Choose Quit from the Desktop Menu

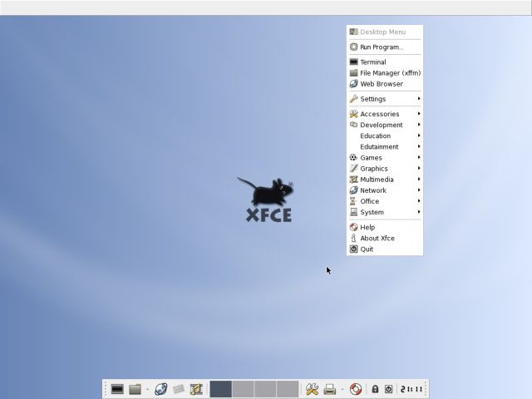(385, 249)
